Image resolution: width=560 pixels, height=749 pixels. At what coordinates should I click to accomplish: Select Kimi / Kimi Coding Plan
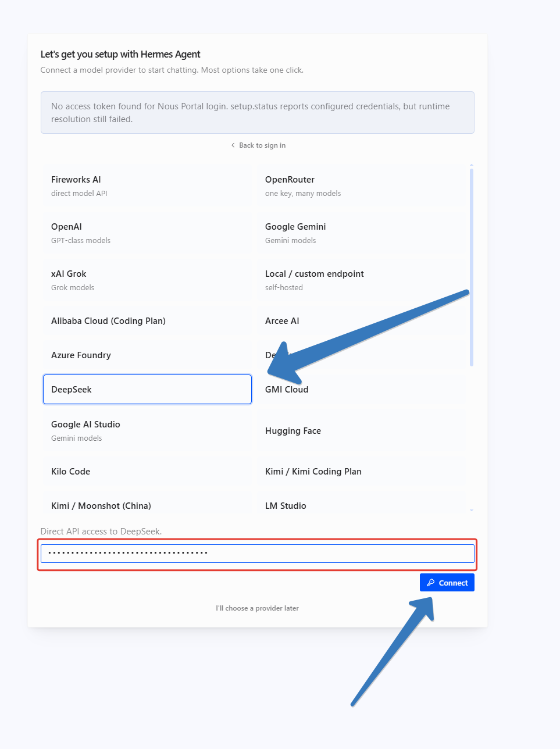point(361,472)
